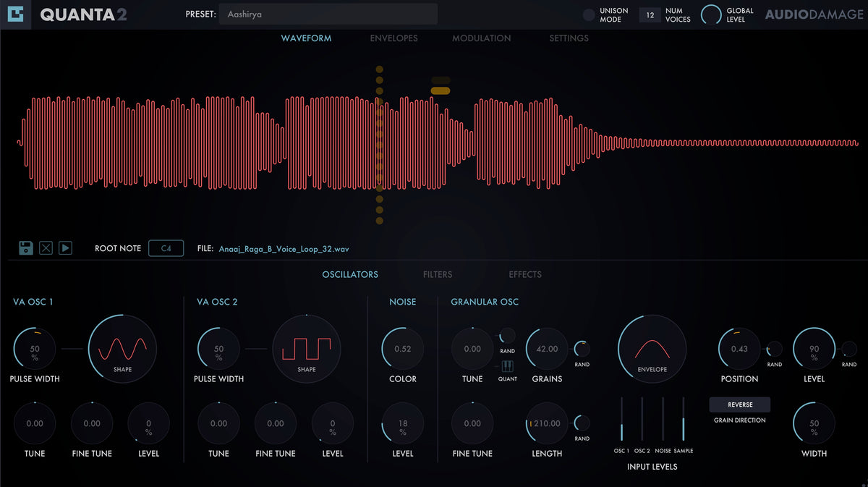
Task: Click the QUANTA 2 title text
Action: click(x=84, y=14)
